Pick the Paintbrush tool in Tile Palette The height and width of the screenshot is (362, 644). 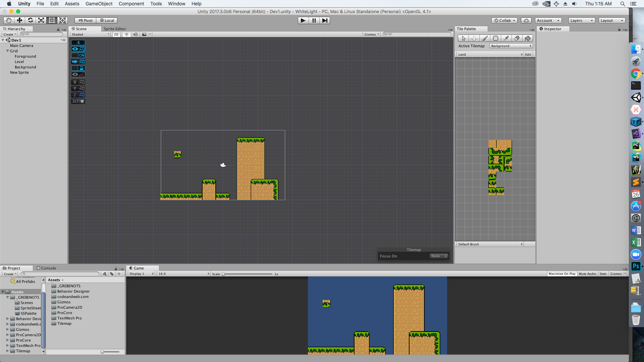click(485, 38)
